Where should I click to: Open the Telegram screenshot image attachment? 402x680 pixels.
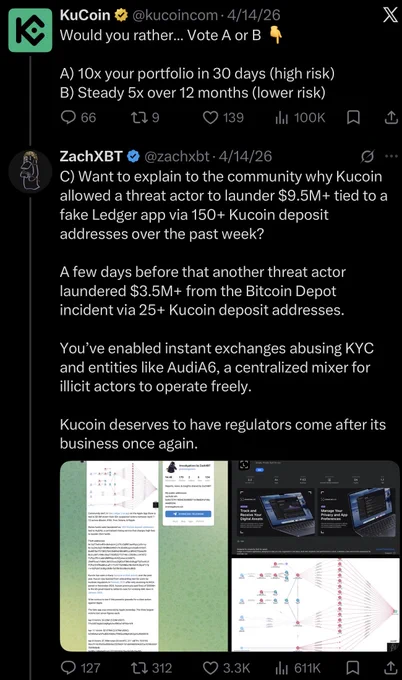[144, 556]
